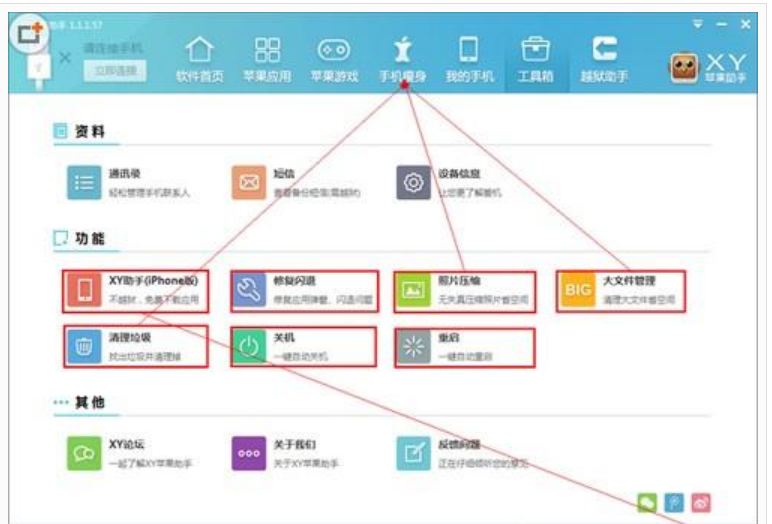Viewport: 772px width, 524px height.
Task: Open 关于我们 about icon
Action: click(x=248, y=452)
